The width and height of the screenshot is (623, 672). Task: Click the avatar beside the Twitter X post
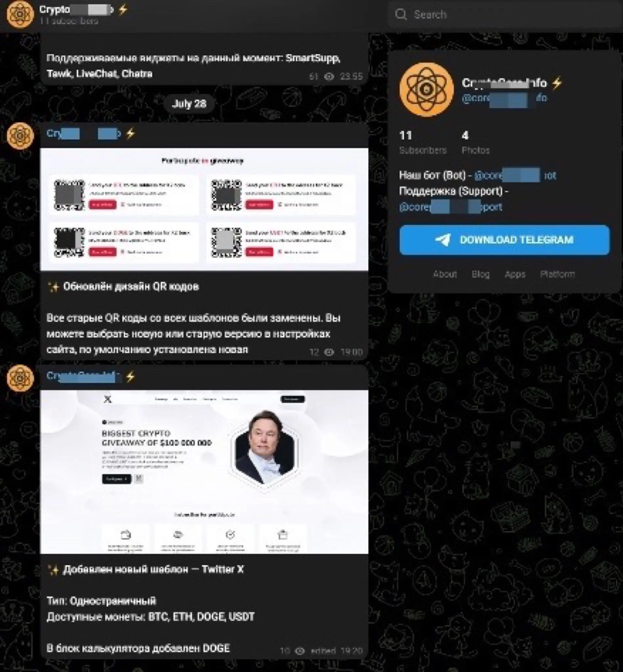pos(20,378)
